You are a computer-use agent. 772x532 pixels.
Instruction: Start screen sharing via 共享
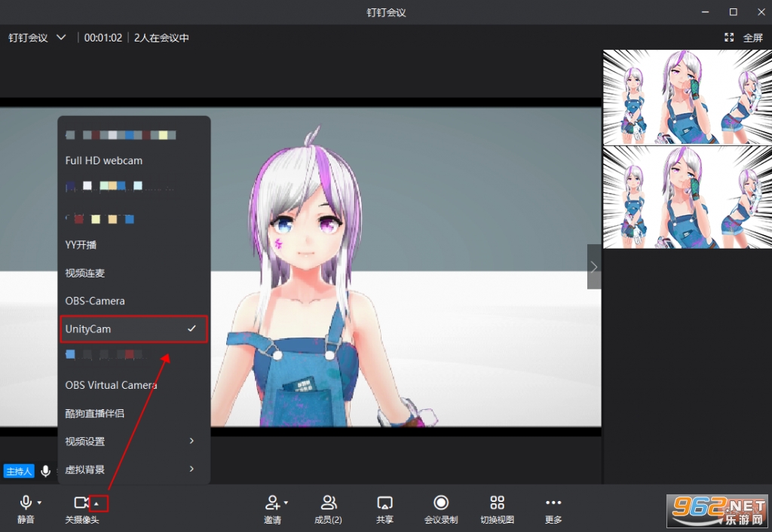coord(384,509)
